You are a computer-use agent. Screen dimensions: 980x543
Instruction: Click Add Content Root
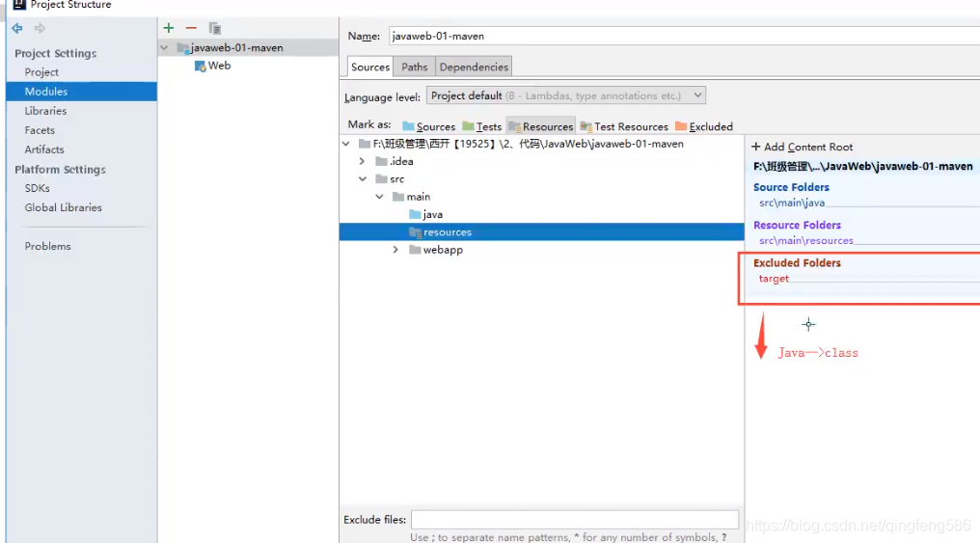[x=802, y=147]
